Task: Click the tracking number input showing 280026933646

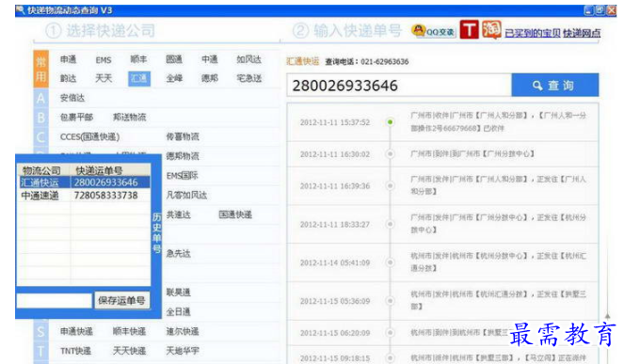Action: (x=399, y=86)
